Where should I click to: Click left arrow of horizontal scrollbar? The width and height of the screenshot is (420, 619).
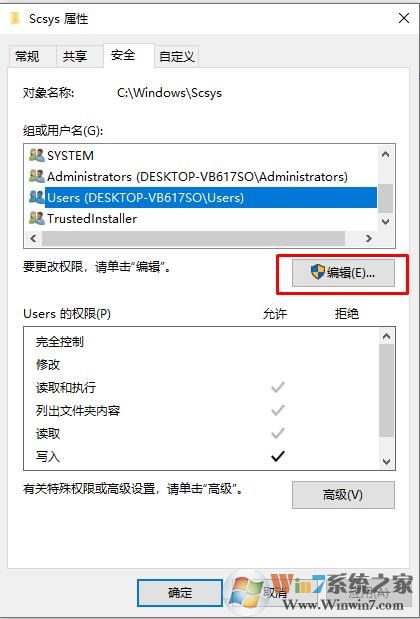[x=33, y=238]
